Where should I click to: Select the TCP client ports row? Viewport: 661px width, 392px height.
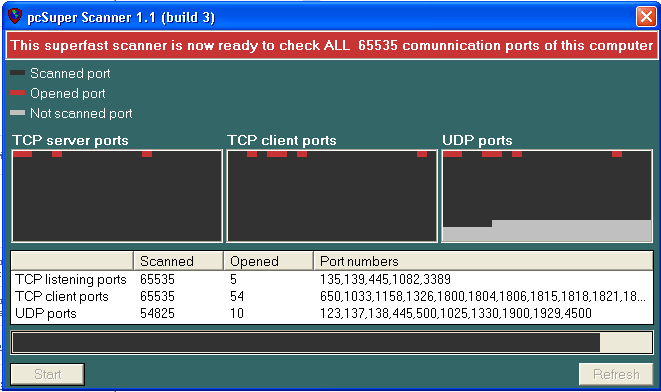click(332, 296)
